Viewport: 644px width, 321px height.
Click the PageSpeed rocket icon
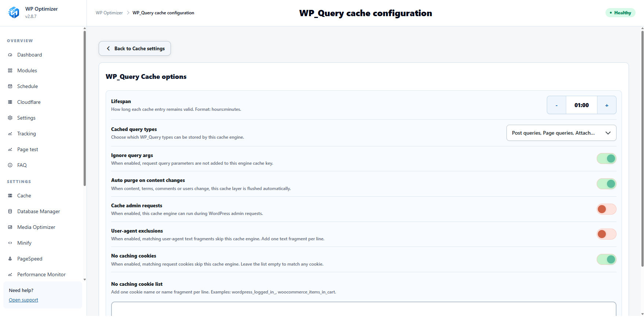pyautogui.click(x=10, y=259)
